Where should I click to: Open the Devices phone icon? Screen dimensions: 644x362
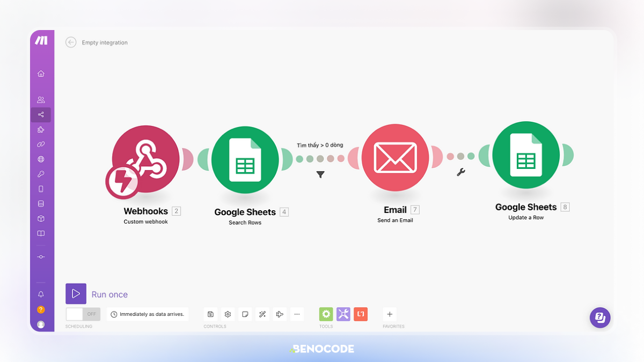(41, 189)
